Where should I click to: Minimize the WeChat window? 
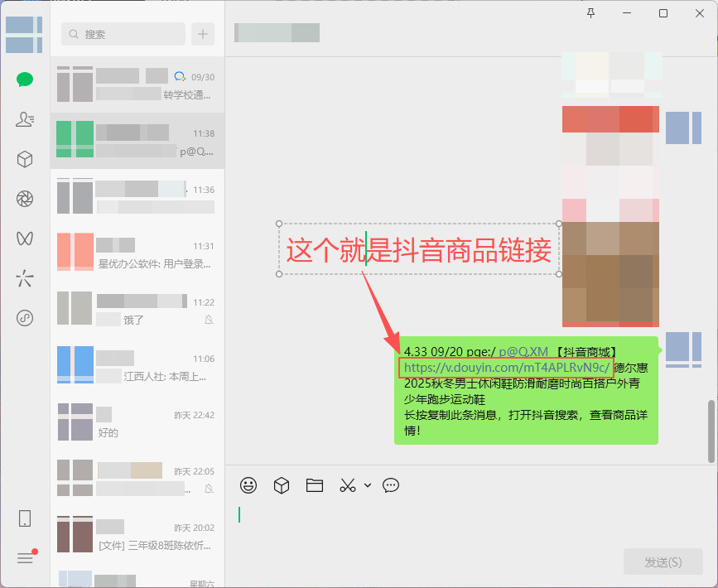(627, 13)
